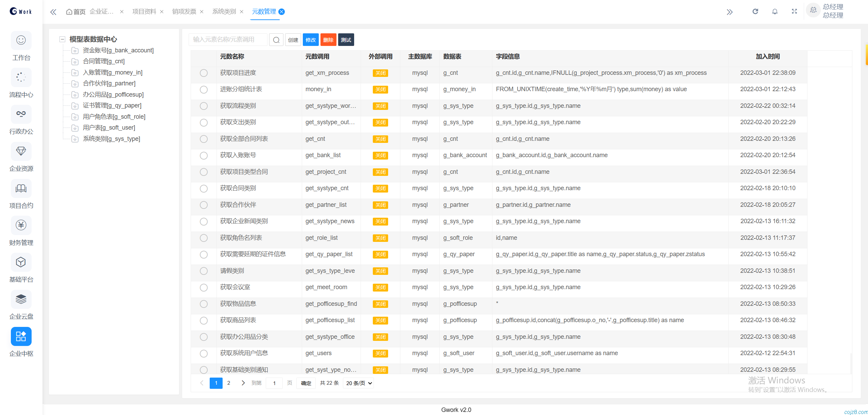Switch to the 系统类别 tab
The height and width of the screenshot is (415, 868).
[224, 12]
